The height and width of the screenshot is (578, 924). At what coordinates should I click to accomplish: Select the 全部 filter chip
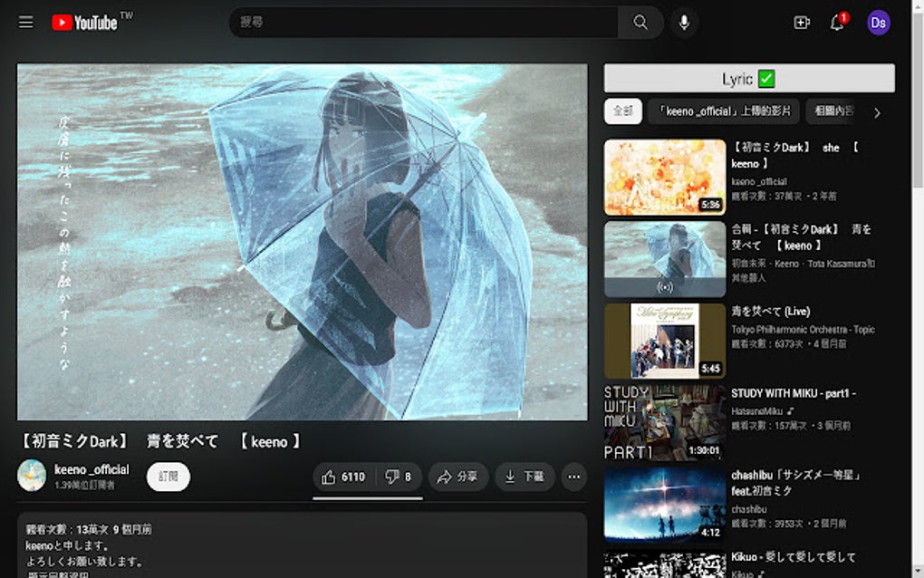pyautogui.click(x=623, y=111)
